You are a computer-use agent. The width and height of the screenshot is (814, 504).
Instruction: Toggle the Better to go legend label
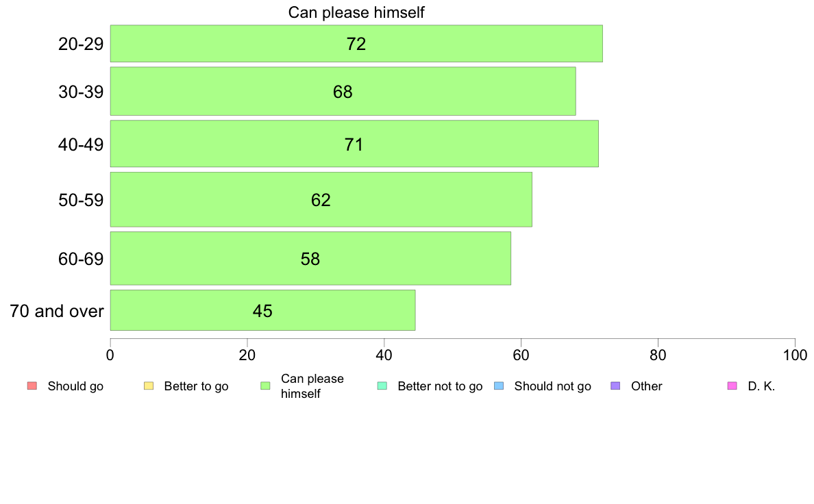(x=196, y=386)
